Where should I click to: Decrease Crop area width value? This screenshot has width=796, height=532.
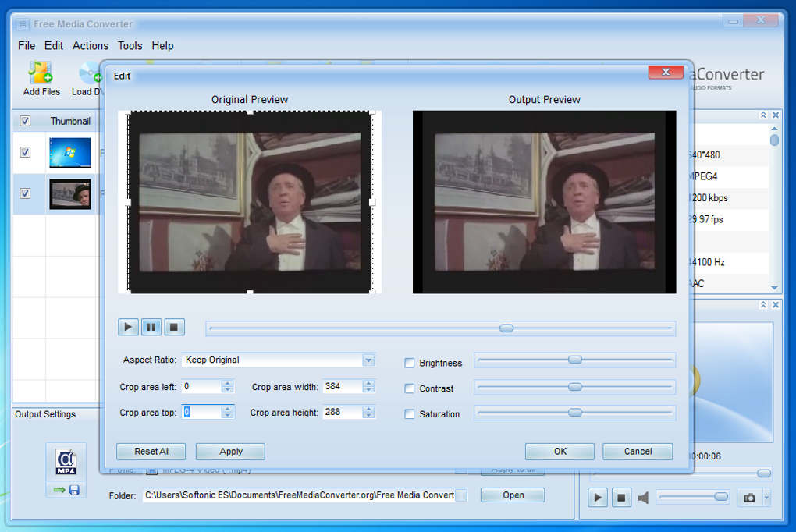369,390
